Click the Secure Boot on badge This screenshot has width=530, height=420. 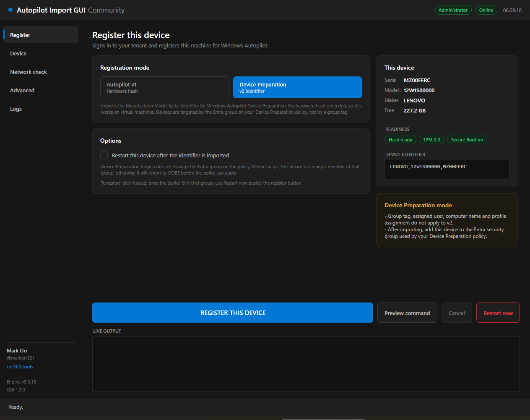(x=467, y=140)
